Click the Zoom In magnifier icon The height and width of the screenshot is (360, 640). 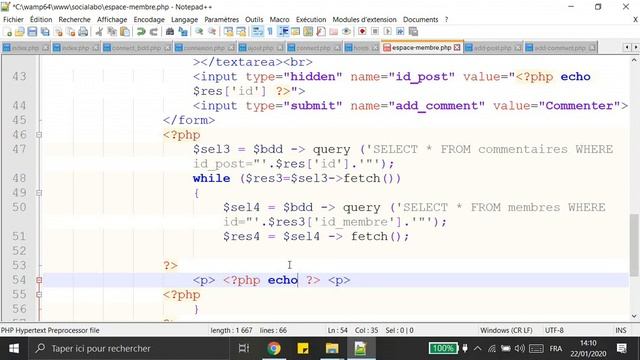pos(199,31)
